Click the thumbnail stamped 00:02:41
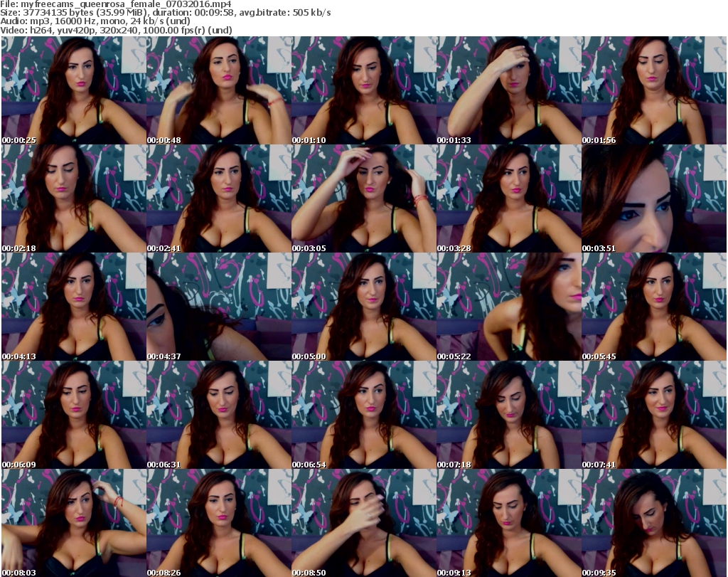The height and width of the screenshot is (577, 728). click(219, 198)
